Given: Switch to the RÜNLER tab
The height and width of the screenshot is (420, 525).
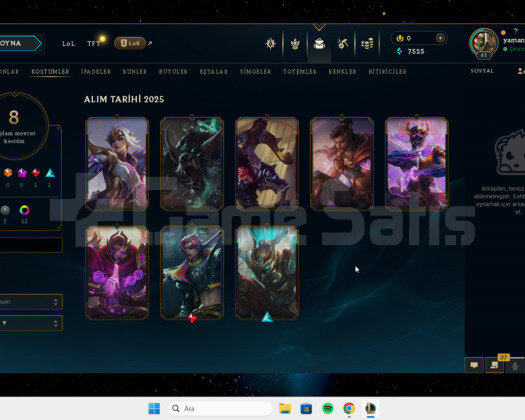Looking at the screenshot, I should click(x=135, y=72).
